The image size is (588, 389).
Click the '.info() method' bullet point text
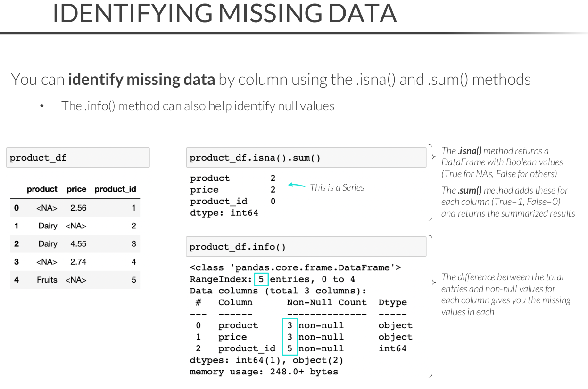click(x=198, y=106)
